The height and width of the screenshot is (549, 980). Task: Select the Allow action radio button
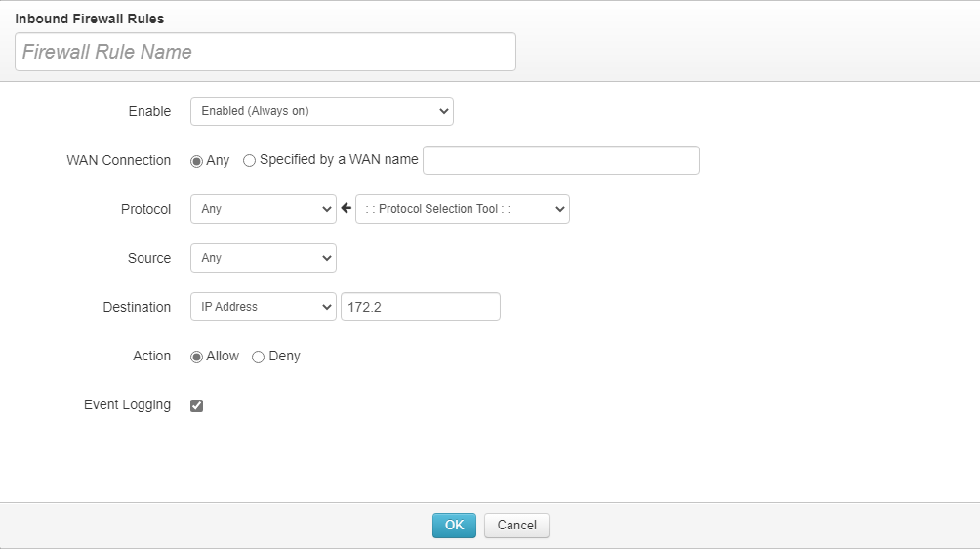point(197,357)
